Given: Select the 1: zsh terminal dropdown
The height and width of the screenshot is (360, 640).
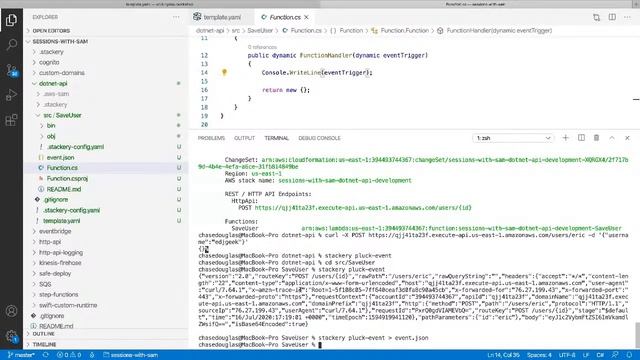Looking at the screenshot, I should 513,138.
